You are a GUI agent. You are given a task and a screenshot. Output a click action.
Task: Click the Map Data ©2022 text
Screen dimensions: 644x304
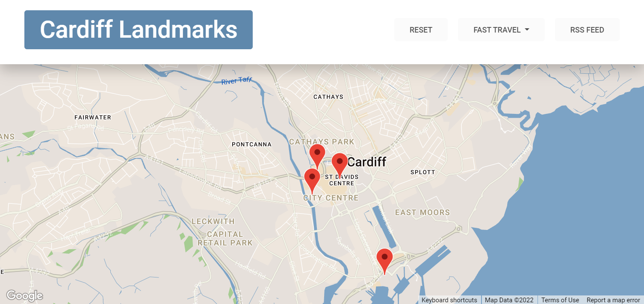509,300
